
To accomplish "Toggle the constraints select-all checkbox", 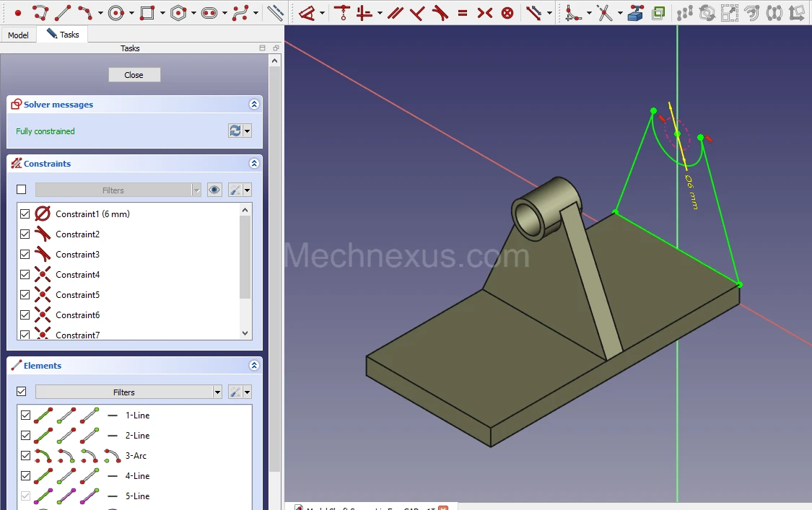I will pos(21,190).
